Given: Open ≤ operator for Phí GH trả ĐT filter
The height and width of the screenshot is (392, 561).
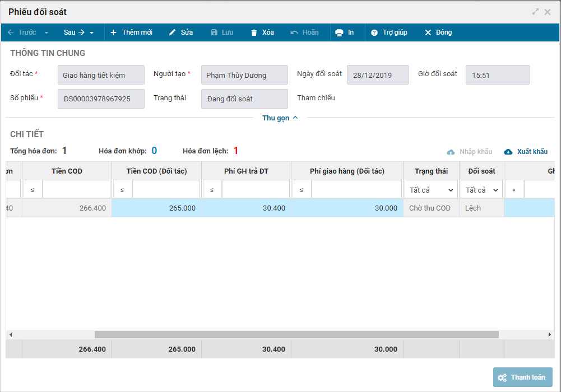Looking at the screenshot, I should pyautogui.click(x=212, y=189).
